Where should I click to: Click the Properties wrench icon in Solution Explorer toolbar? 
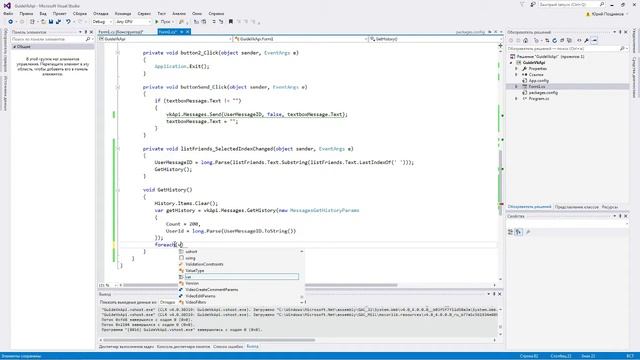[587, 40]
